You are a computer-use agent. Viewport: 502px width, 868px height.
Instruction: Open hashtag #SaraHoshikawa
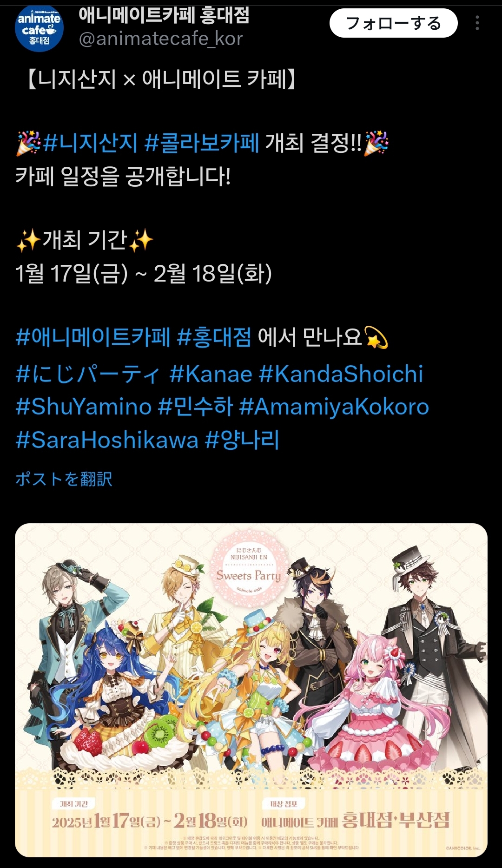[107, 440]
